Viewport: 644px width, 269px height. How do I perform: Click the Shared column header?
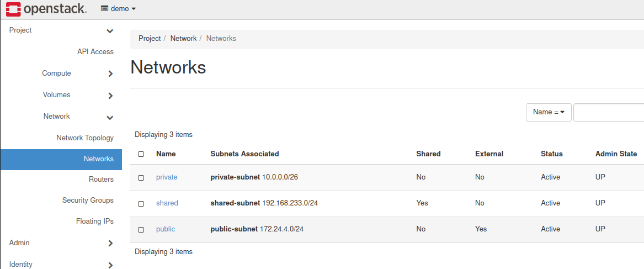click(428, 154)
